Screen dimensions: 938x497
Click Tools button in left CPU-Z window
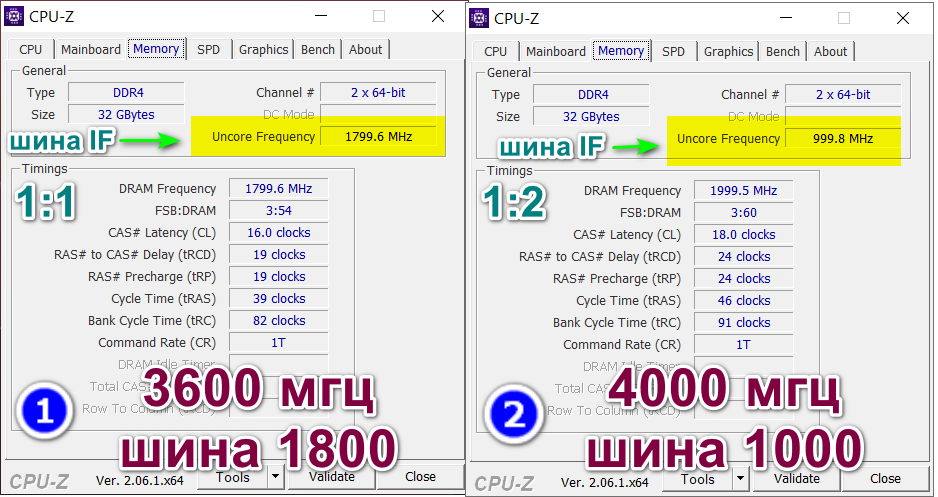233,477
